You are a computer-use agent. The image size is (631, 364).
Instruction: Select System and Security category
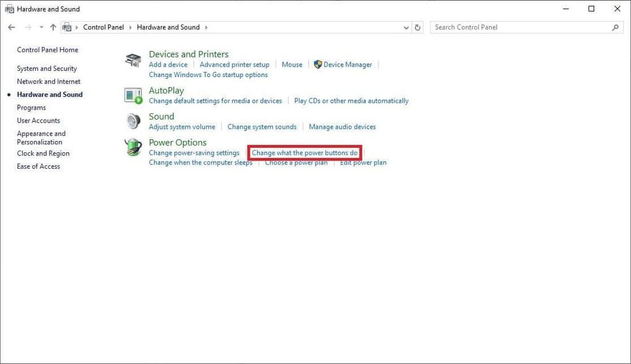click(47, 68)
